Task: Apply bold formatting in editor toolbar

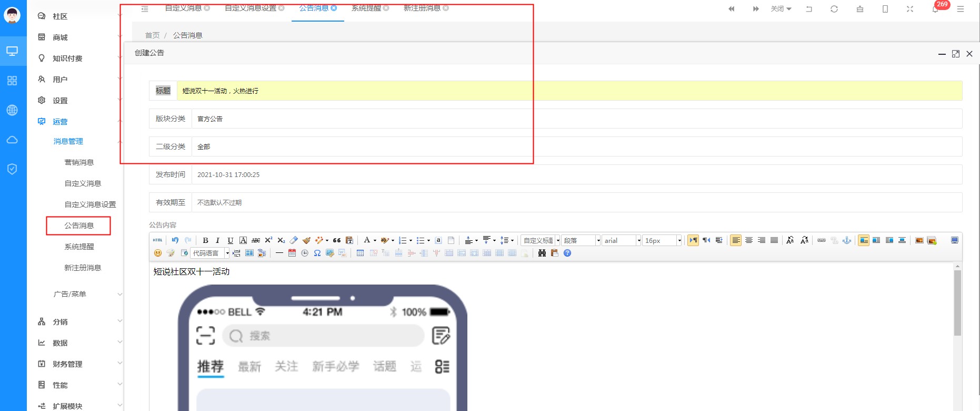Action: (x=205, y=240)
